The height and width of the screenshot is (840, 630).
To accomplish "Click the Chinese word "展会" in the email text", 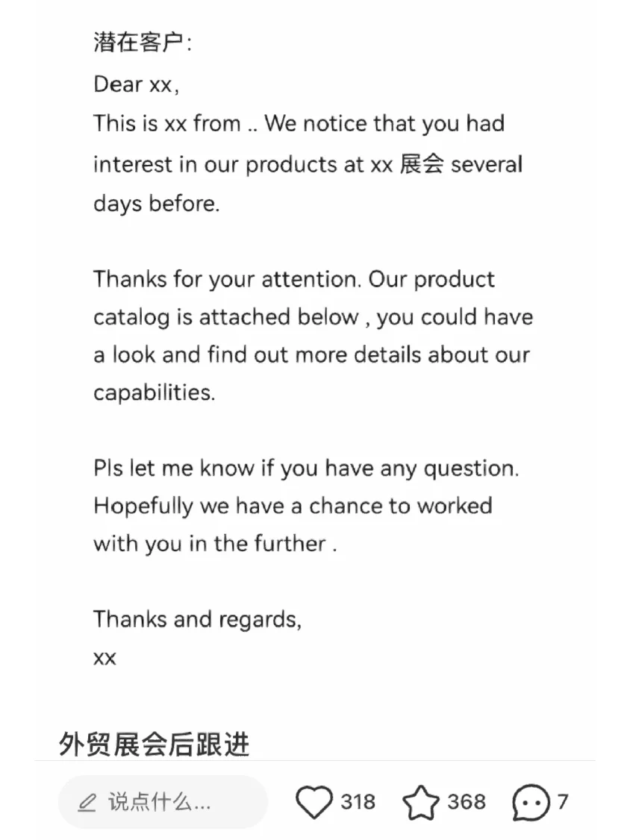I will tap(422, 163).
